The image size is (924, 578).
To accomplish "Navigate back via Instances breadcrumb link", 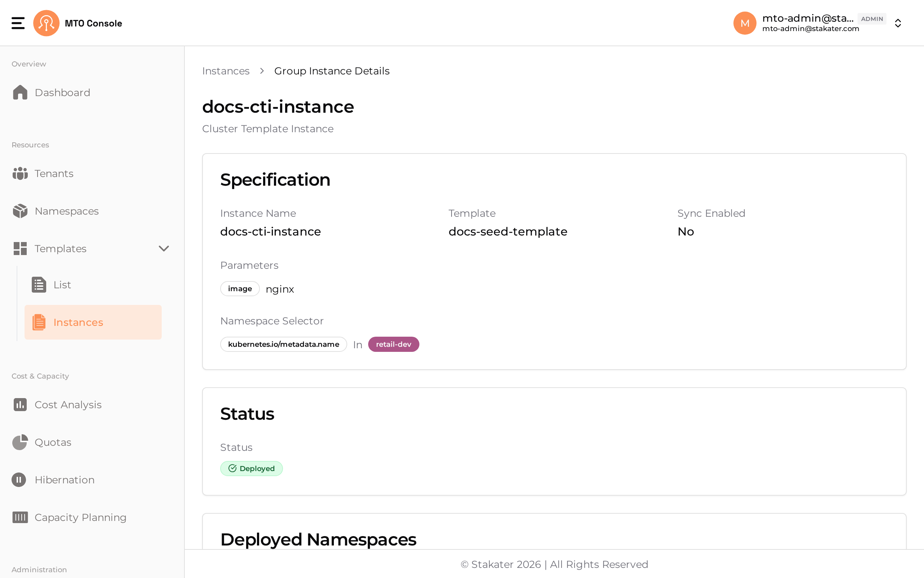I will (x=226, y=71).
